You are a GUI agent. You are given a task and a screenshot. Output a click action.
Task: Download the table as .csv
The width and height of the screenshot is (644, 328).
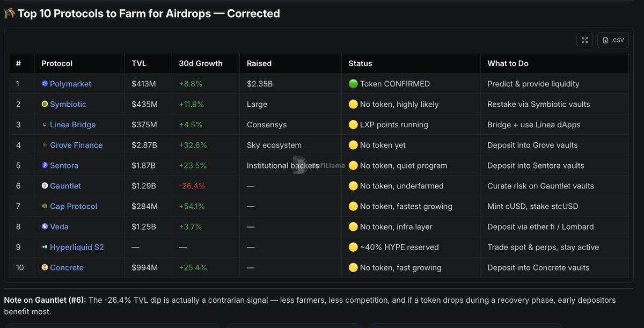pyautogui.click(x=613, y=40)
